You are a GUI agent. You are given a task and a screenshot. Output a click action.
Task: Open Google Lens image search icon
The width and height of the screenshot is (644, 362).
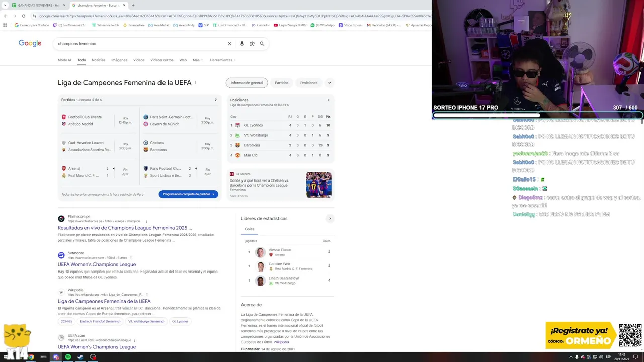pos(252,44)
